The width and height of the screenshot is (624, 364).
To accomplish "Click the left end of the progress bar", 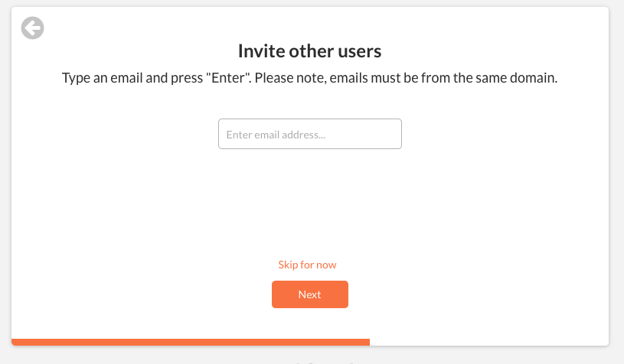I will (17, 342).
